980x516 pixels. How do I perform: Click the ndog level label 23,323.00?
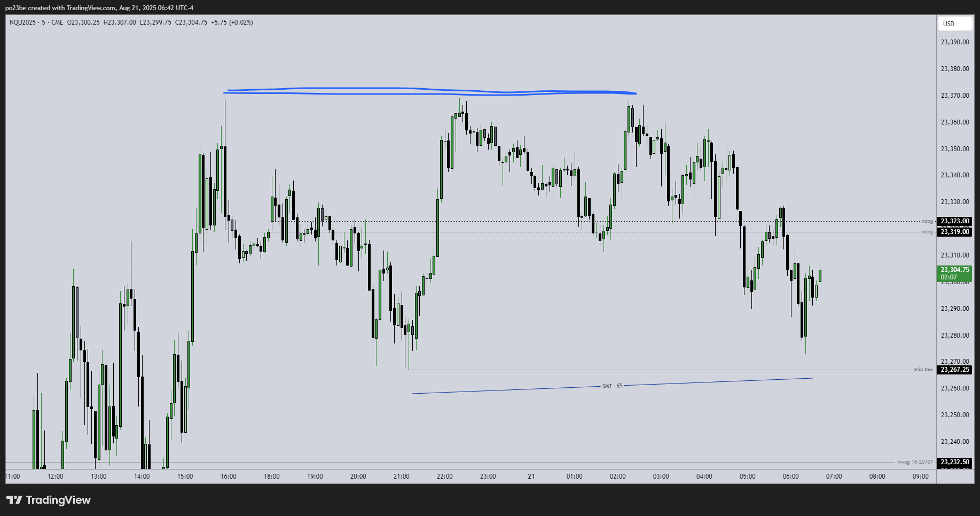(x=954, y=221)
